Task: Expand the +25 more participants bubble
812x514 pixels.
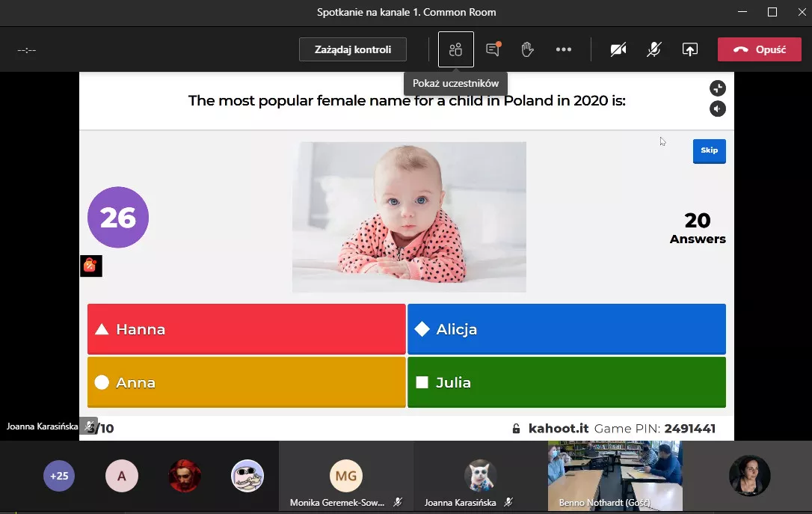Action: [x=59, y=476]
